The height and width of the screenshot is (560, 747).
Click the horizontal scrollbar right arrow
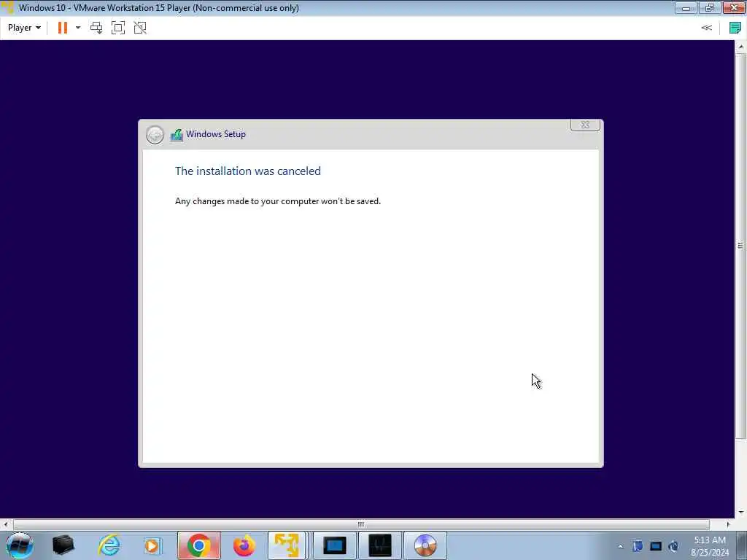tap(728, 524)
